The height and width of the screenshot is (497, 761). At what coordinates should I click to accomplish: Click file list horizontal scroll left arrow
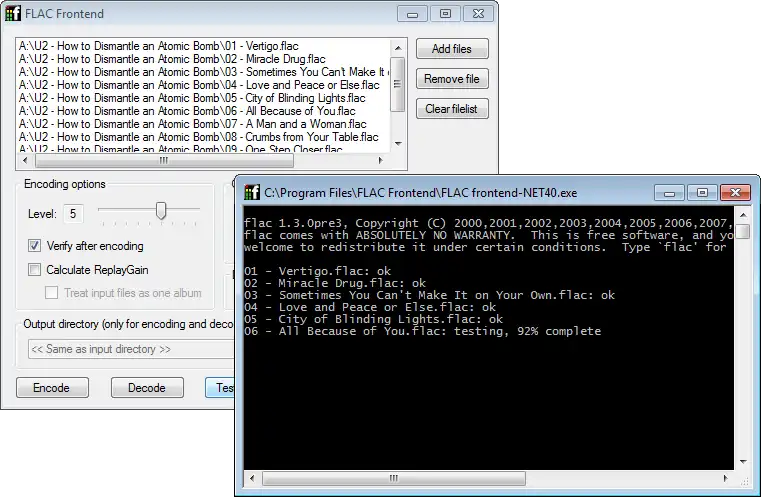coord(25,160)
